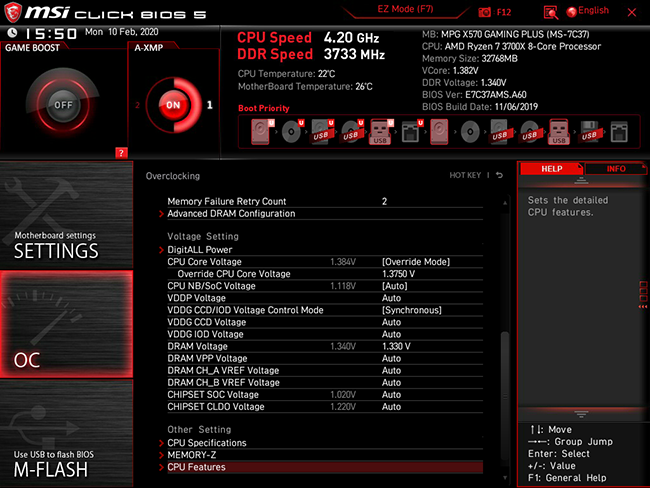650x488 pixels.
Task: Switch to the HELP tab
Action: click(552, 169)
